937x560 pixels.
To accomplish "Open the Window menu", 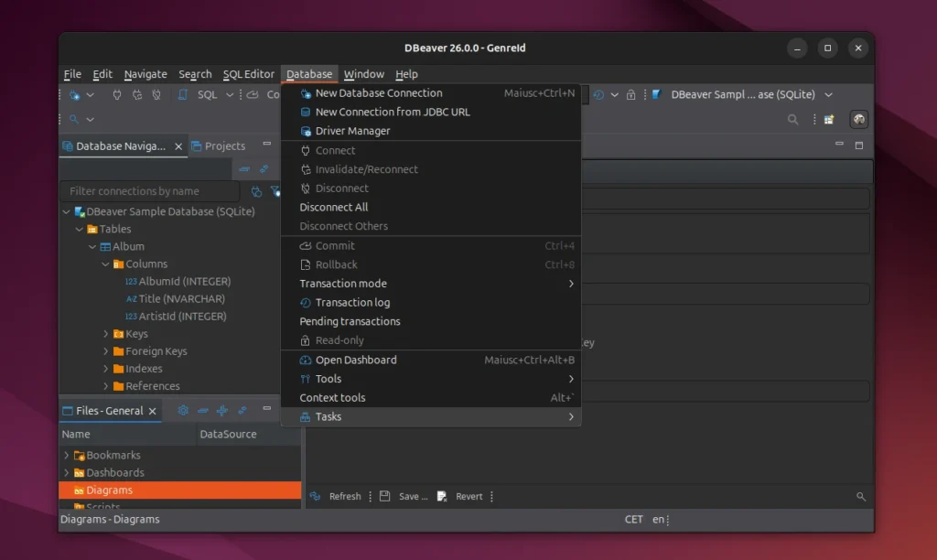I will pos(363,74).
